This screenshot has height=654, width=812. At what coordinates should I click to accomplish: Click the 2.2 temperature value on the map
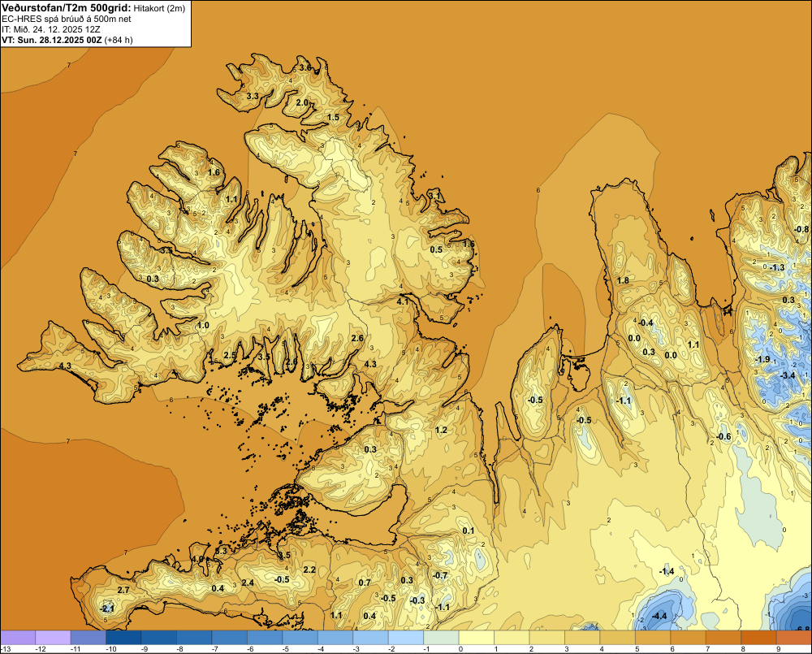pos(309,570)
